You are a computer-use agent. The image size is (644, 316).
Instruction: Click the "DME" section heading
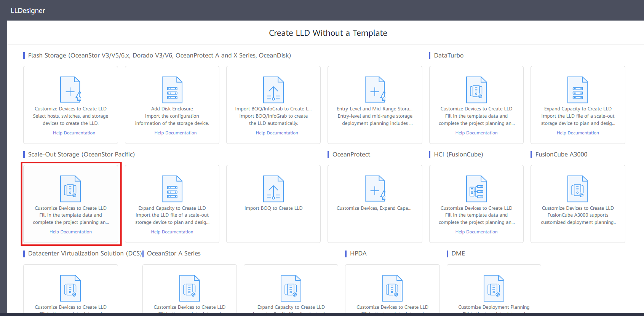point(458,254)
